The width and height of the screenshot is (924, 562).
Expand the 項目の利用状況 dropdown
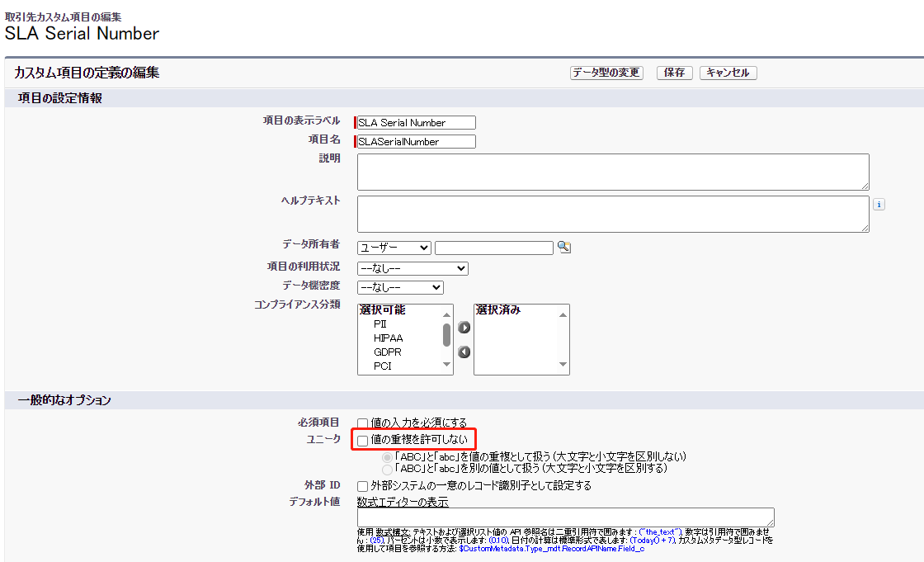coord(412,268)
